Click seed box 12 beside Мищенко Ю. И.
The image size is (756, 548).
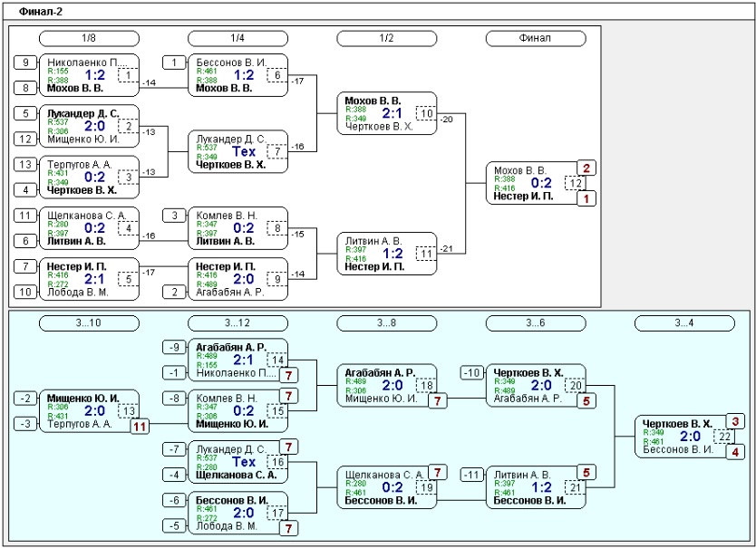[x=25, y=139]
